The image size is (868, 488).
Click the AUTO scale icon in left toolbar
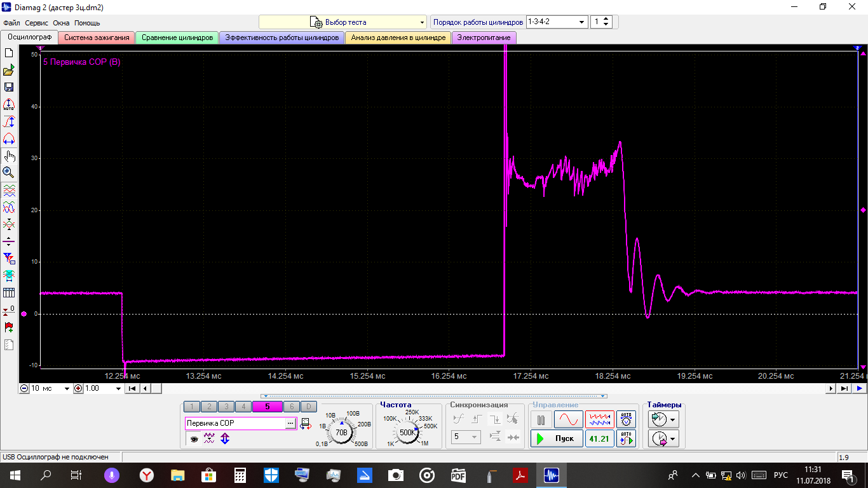click(9, 104)
